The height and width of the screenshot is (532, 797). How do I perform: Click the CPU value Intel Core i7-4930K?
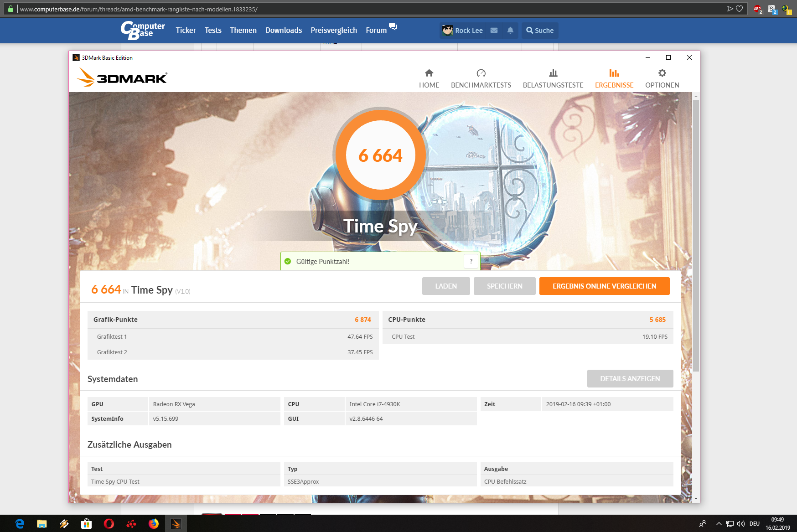point(375,404)
